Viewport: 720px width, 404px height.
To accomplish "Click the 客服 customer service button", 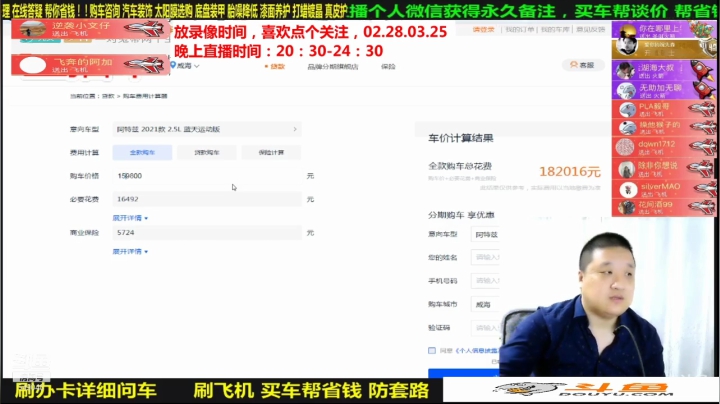I will 582,65.
